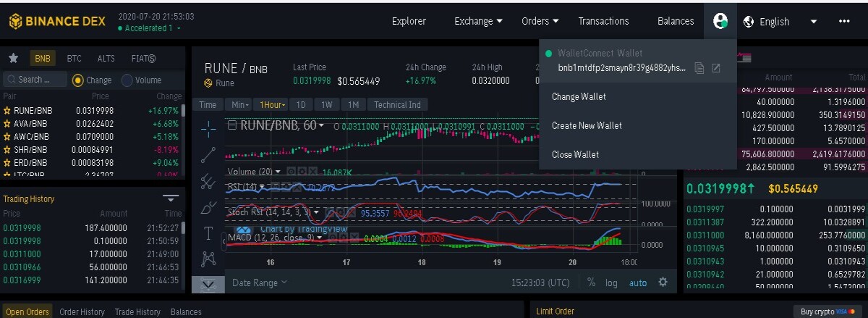The height and width of the screenshot is (318, 868).
Task: Select the trend line drawing tool
Action: pos(208,154)
